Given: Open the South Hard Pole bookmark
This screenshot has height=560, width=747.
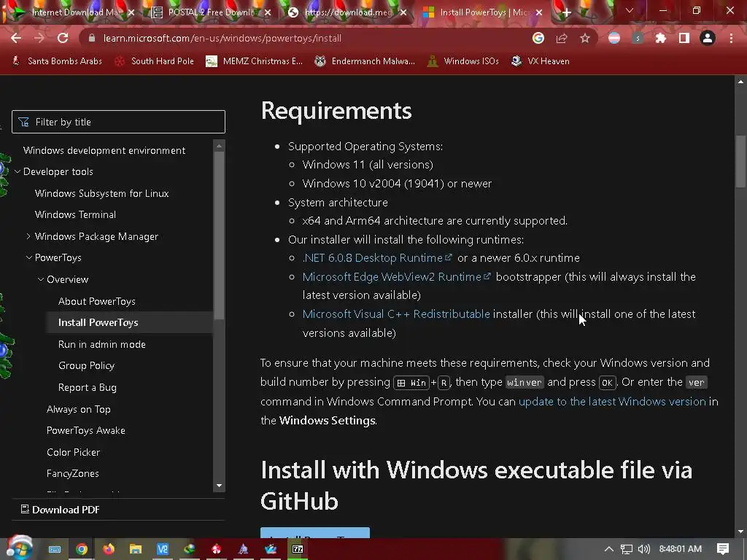Looking at the screenshot, I should (155, 61).
